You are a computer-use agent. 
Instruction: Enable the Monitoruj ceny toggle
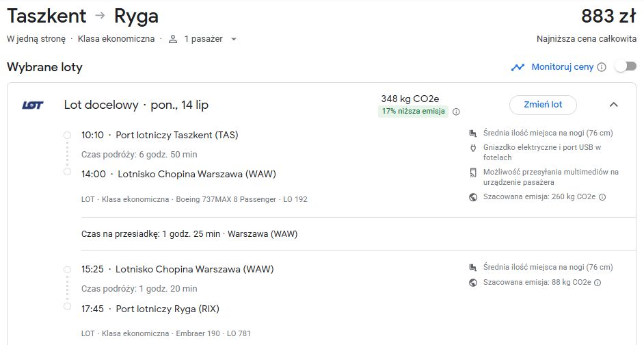[x=626, y=66]
